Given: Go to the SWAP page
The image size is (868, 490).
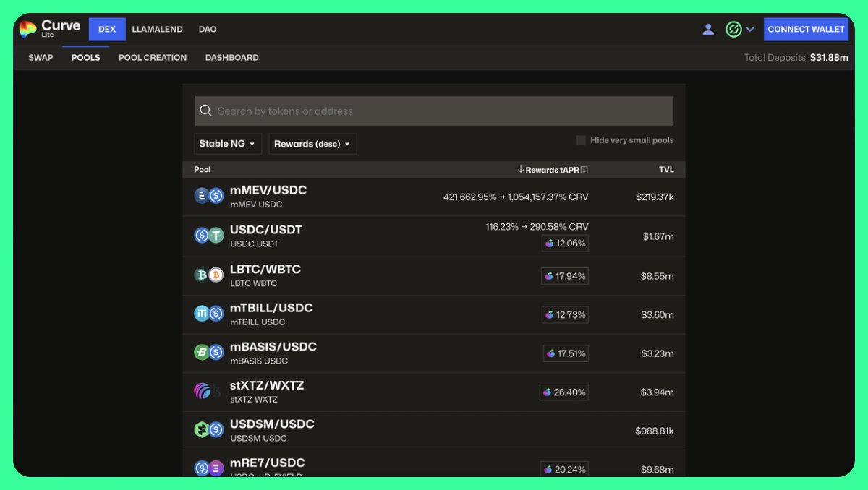Looking at the screenshot, I should pos(41,58).
